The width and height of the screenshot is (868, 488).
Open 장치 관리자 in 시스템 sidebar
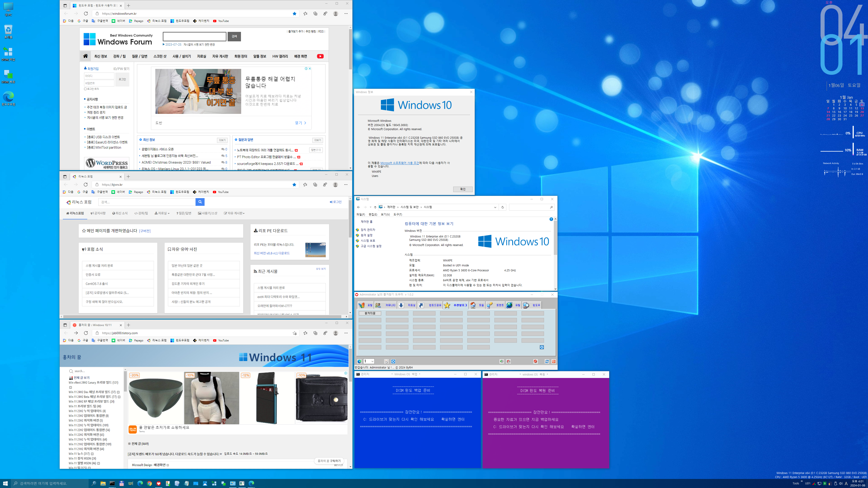[368, 230]
